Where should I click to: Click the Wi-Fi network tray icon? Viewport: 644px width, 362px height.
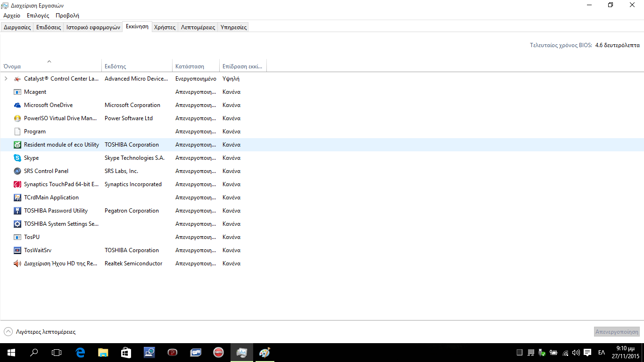pos(565,353)
